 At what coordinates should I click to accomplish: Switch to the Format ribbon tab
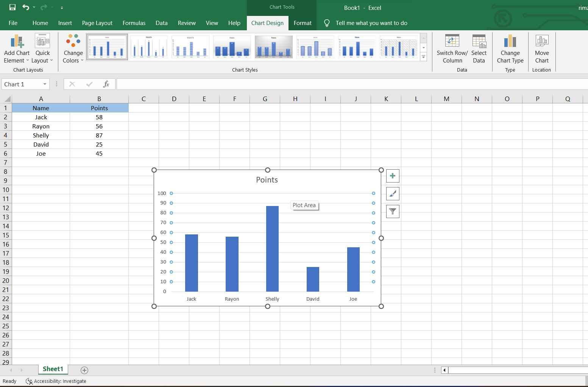(x=302, y=23)
